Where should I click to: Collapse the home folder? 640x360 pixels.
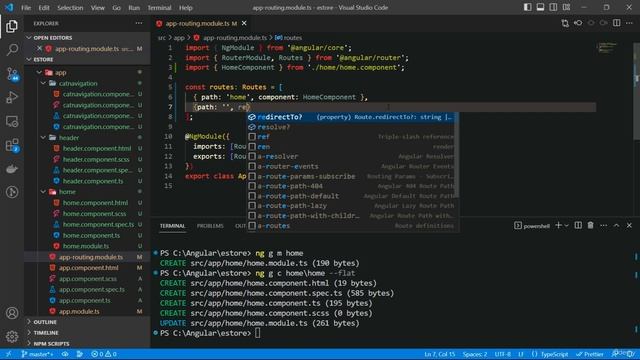pos(43,191)
